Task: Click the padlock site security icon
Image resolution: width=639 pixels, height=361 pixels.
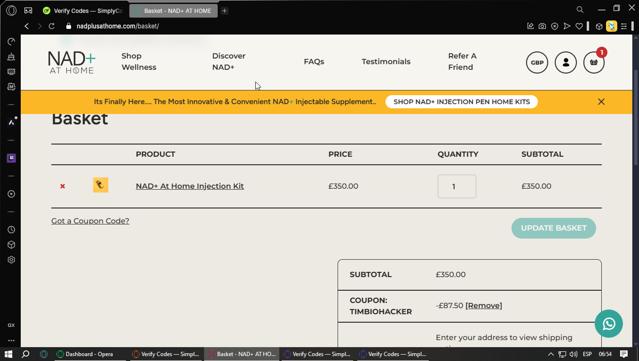Action: point(68,26)
